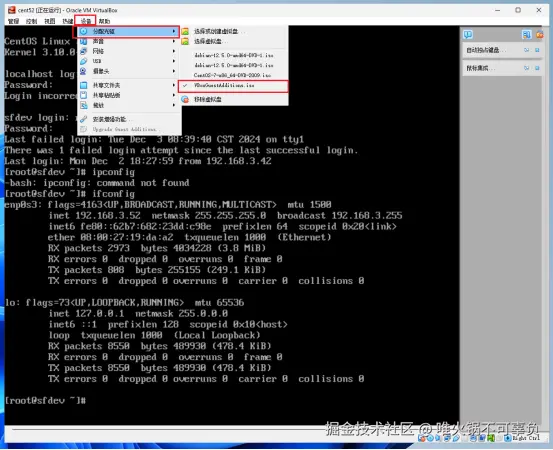The width and height of the screenshot is (553, 450).
Task: Expand the USB devices submenu
Action: (x=129, y=61)
